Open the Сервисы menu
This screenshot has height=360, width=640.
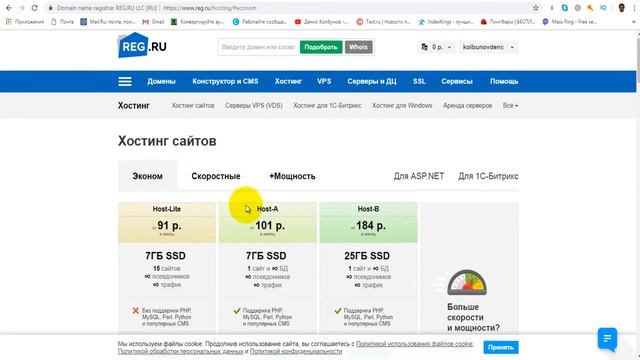[x=457, y=81]
